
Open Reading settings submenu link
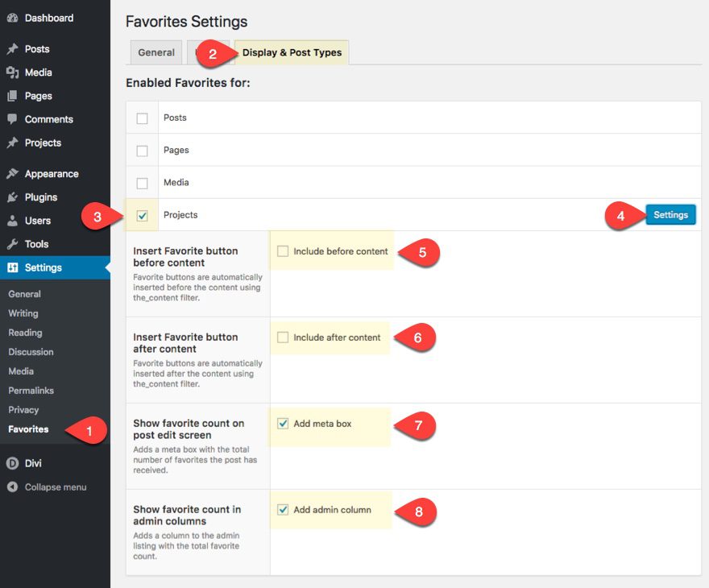pos(25,333)
